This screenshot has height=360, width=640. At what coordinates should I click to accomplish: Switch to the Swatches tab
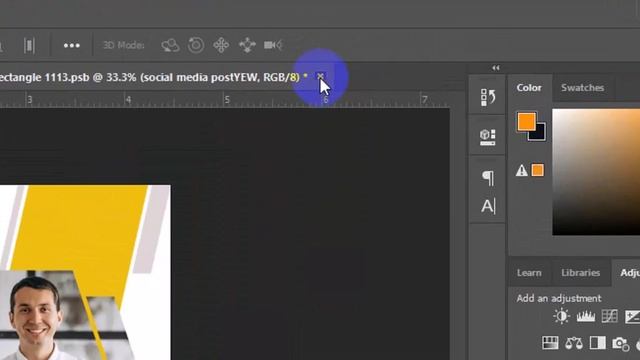point(582,88)
